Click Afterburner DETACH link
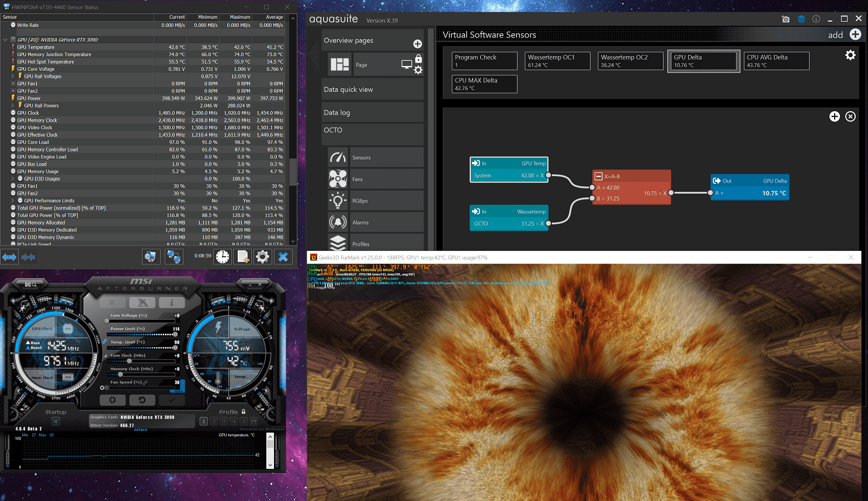This screenshot has width=868, height=501. point(141,430)
